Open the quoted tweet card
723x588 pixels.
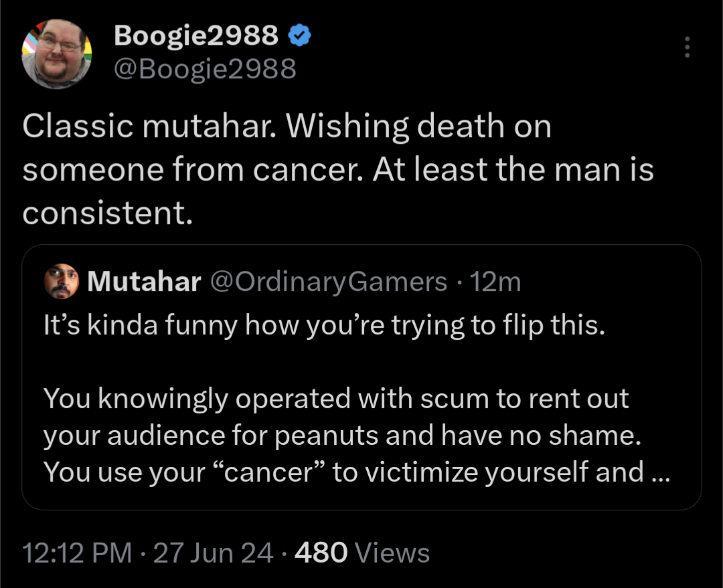[x=361, y=377]
